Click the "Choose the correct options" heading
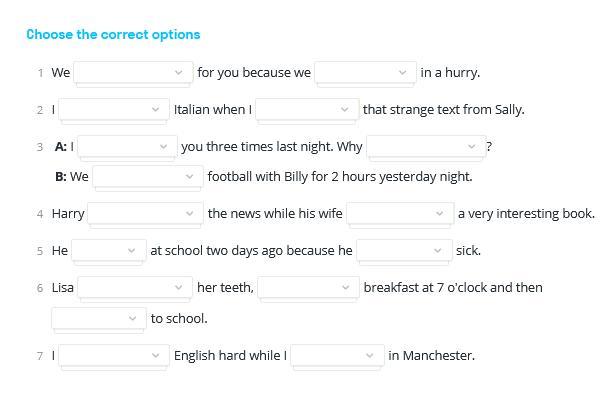Viewport: 607px width, 407px height. (113, 34)
